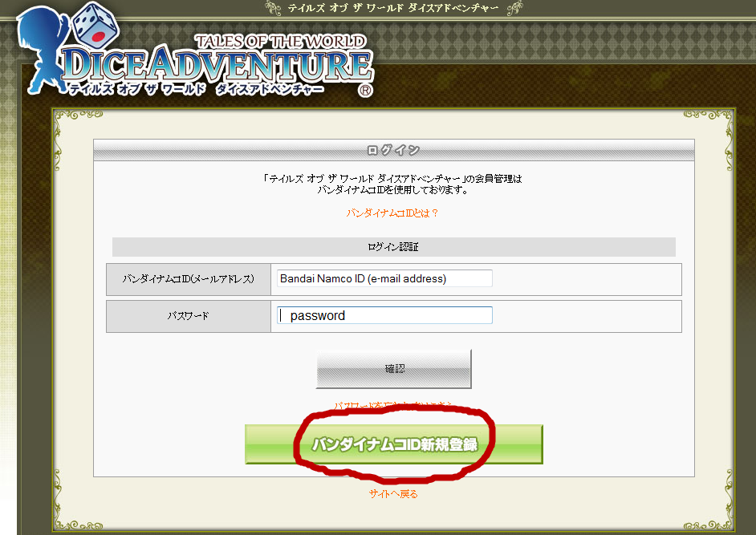
Task: Open the バンダイナムコIDとは？ help link
Action: point(392,213)
